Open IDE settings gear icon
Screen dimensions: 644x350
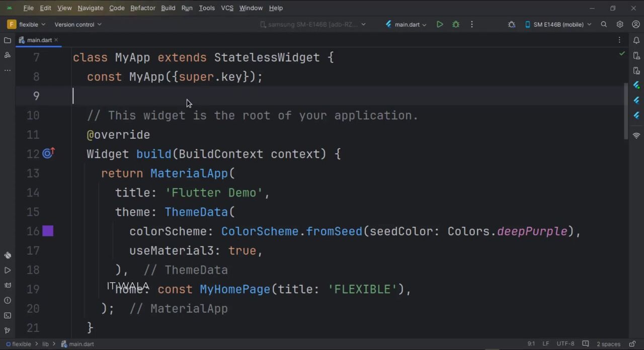pyautogui.click(x=620, y=24)
